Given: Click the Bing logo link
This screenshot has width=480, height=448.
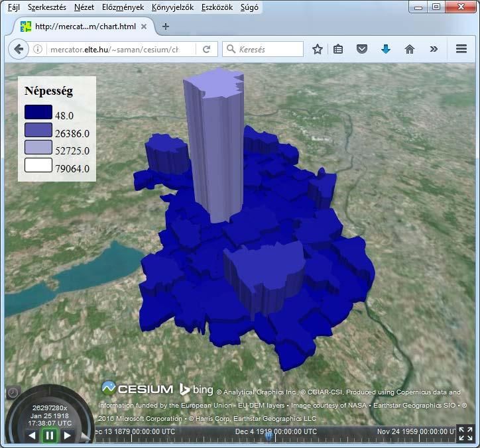Looking at the screenshot, I should coord(196,389).
